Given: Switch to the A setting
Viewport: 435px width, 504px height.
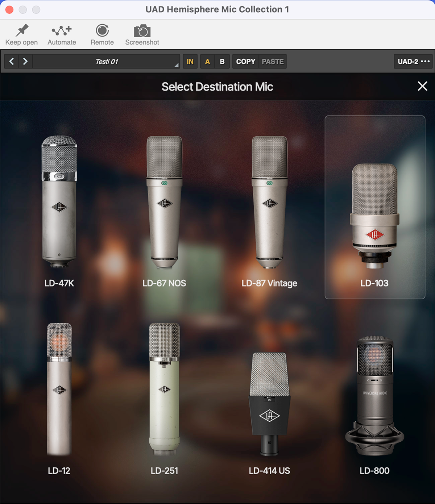Looking at the screenshot, I should click(207, 61).
